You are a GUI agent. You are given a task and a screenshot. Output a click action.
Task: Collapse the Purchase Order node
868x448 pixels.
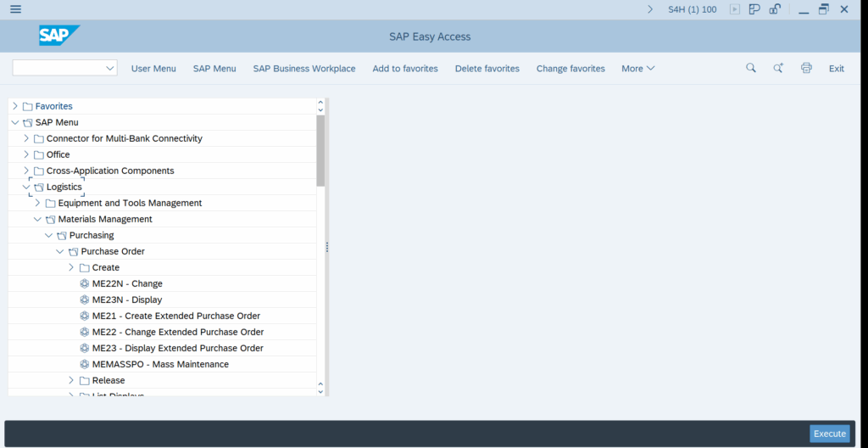click(60, 251)
